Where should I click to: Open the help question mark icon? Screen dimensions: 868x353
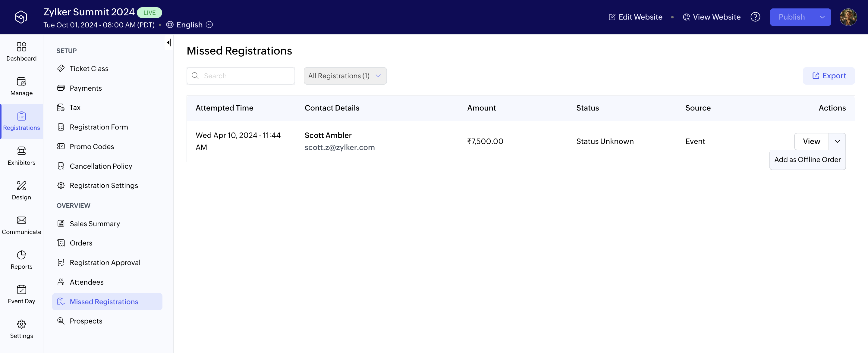pos(755,17)
